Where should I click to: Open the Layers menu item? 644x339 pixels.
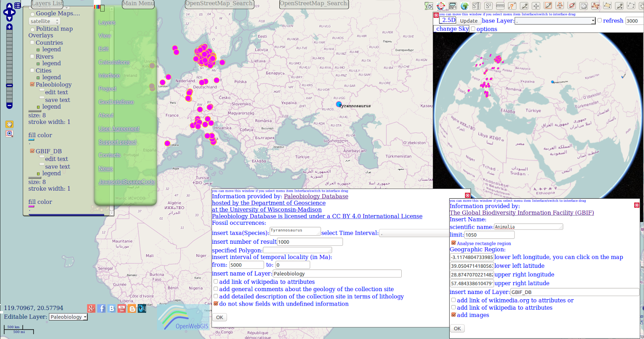107,23
